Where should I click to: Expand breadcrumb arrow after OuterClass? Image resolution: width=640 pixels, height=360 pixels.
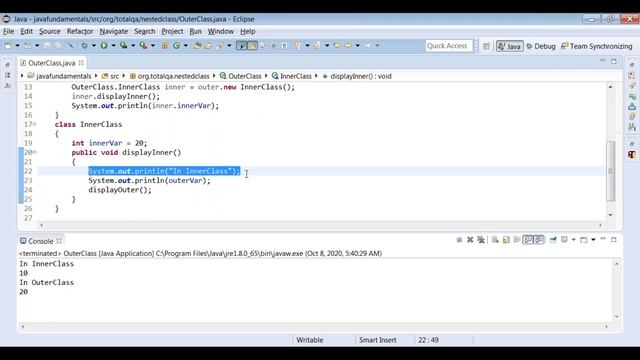tap(266, 76)
